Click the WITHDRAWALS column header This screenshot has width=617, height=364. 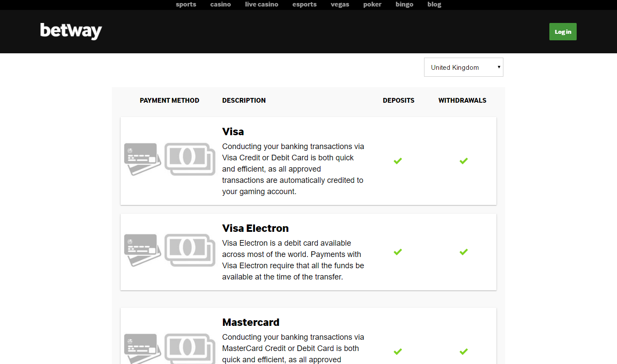pos(462,101)
